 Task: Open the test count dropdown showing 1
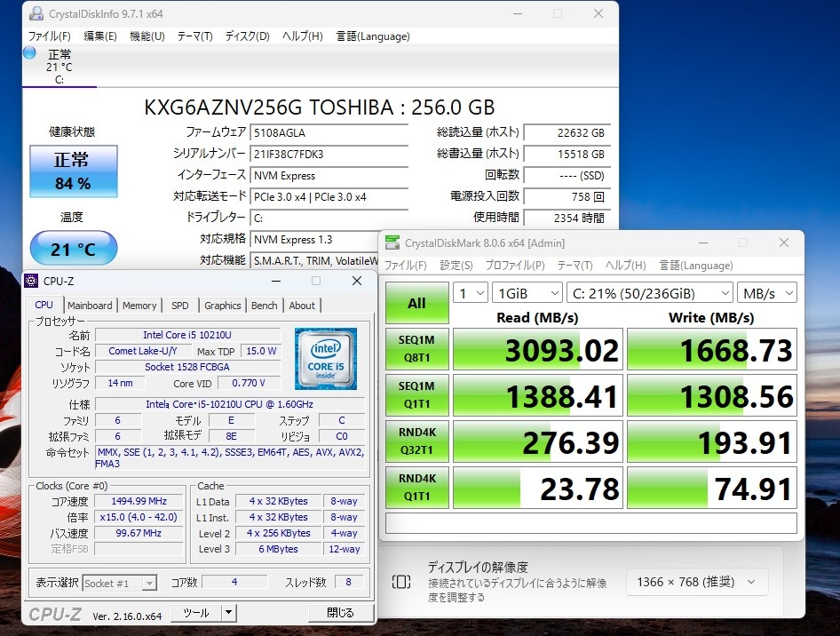point(471,293)
